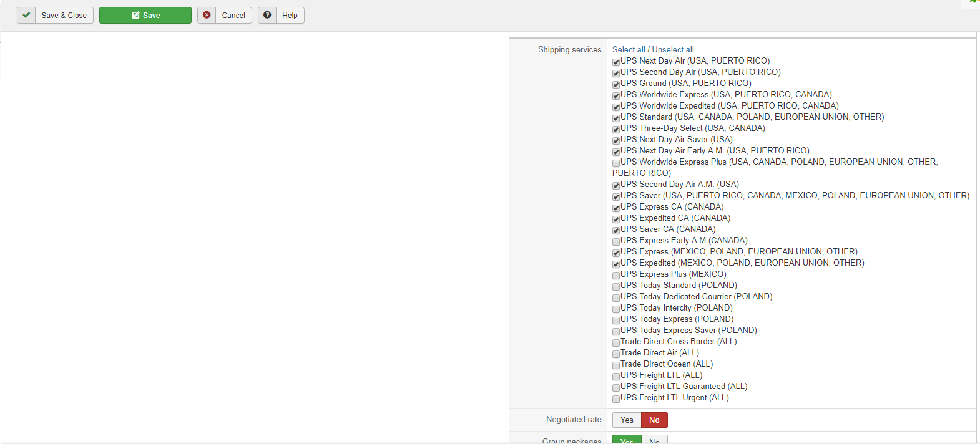Screen dimensions: 980x444
Task: Enable UPS Freight LTL (ALL) checkbox
Action: pos(616,376)
